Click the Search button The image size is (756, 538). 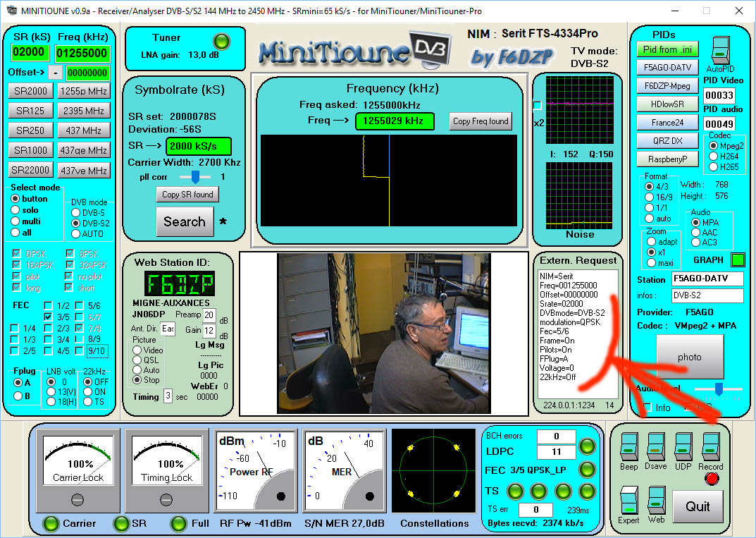(x=184, y=221)
